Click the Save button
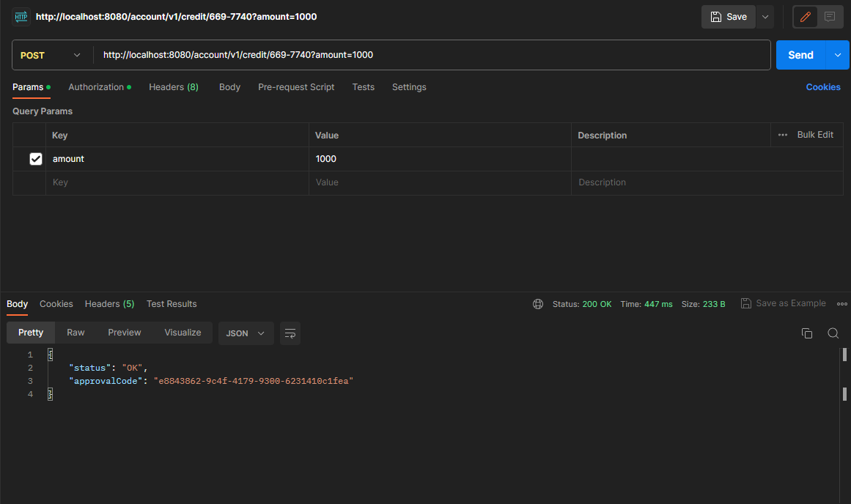This screenshot has width=851, height=504. [729, 17]
